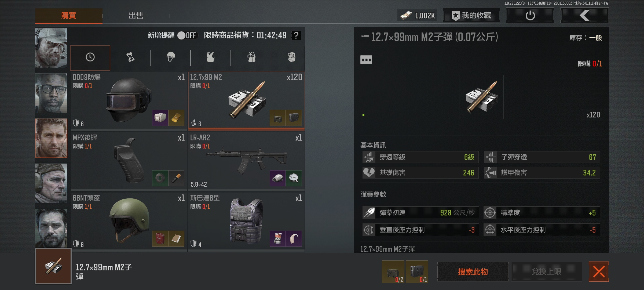Click the 兌換上限 button

point(546,272)
